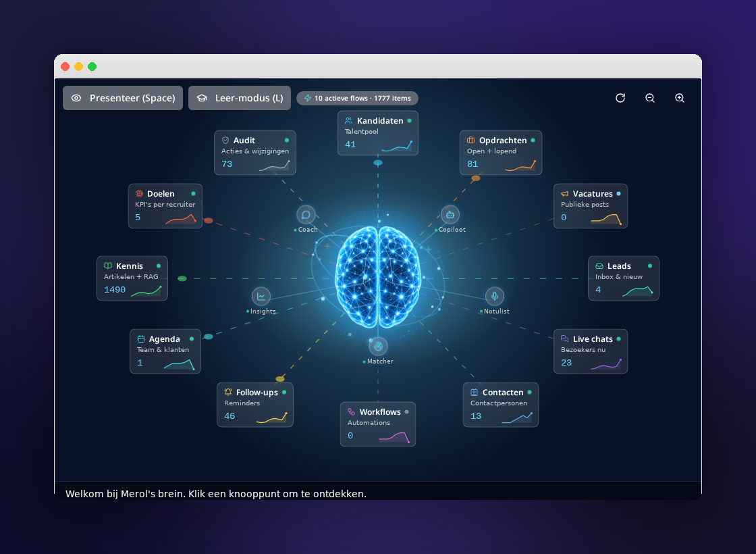This screenshot has height=554, width=756.
Task: Select the Live chats value 23
Action: pyautogui.click(x=566, y=362)
